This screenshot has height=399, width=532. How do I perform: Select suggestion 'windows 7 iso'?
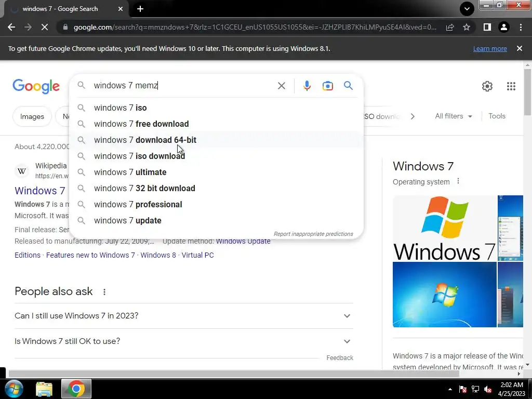click(216, 108)
